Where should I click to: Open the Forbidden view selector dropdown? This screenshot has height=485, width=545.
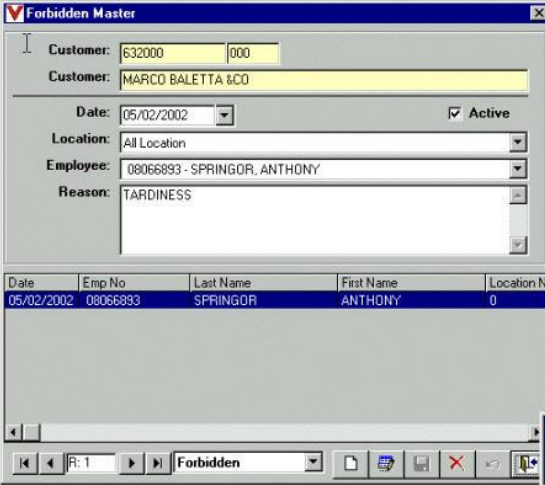(314, 462)
